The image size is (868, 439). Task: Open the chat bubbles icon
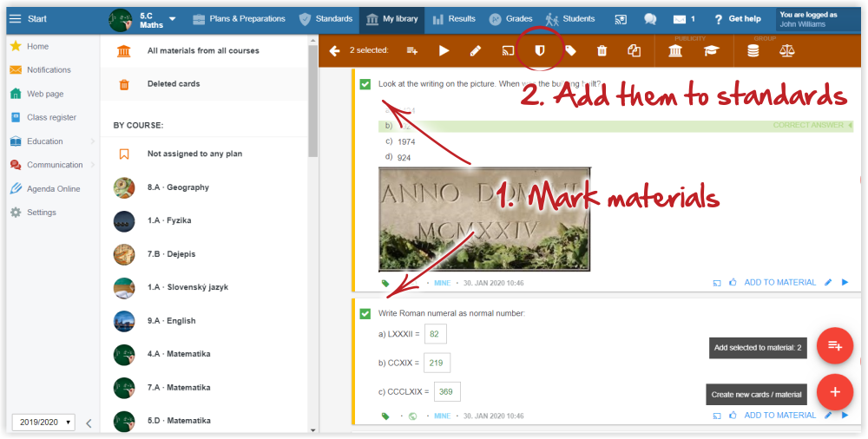point(650,19)
